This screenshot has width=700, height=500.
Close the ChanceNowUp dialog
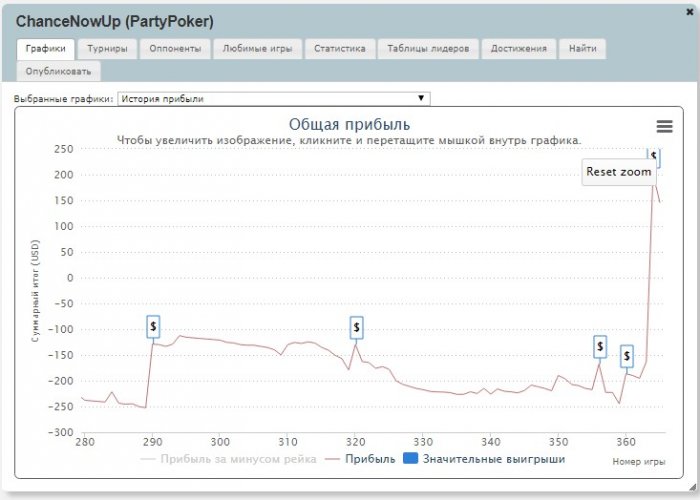point(690,12)
